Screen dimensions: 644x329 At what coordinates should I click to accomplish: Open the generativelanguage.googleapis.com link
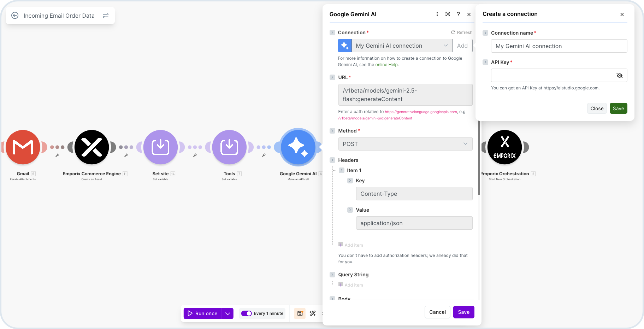pyautogui.click(x=421, y=112)
